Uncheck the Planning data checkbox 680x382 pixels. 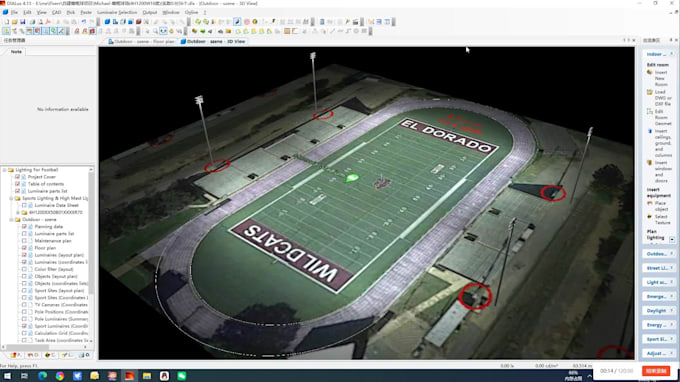(24, 227)
